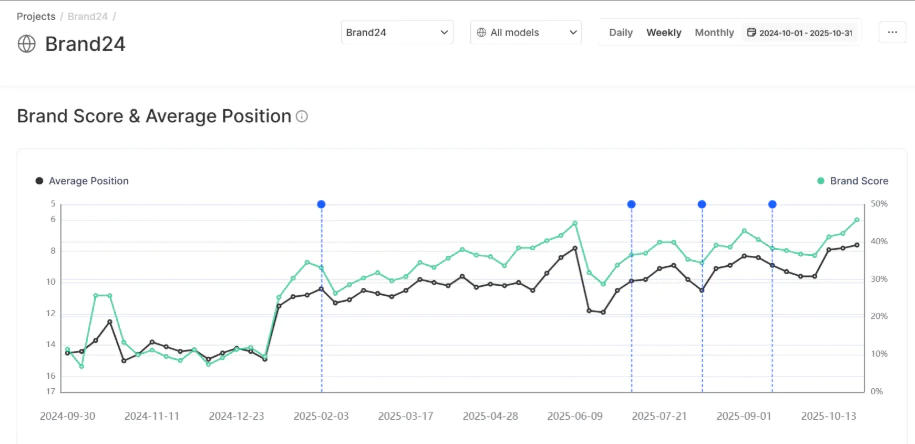Viewport: 915px width, 444px height.
Task: Click the info icon next to chart heading
Action: 302,117
